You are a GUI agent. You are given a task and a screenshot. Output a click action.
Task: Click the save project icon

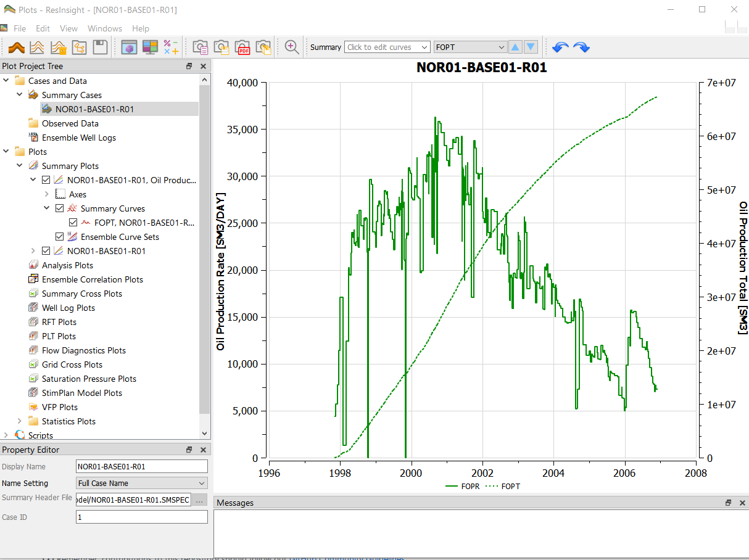coord(99,47)
